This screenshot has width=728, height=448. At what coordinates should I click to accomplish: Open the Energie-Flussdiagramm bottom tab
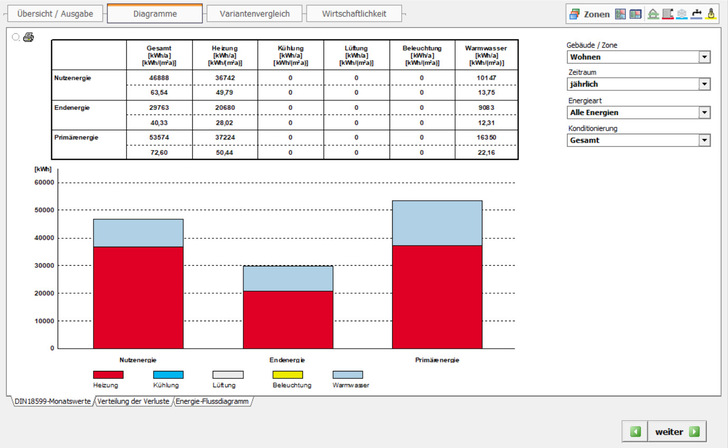click(212, 402)
